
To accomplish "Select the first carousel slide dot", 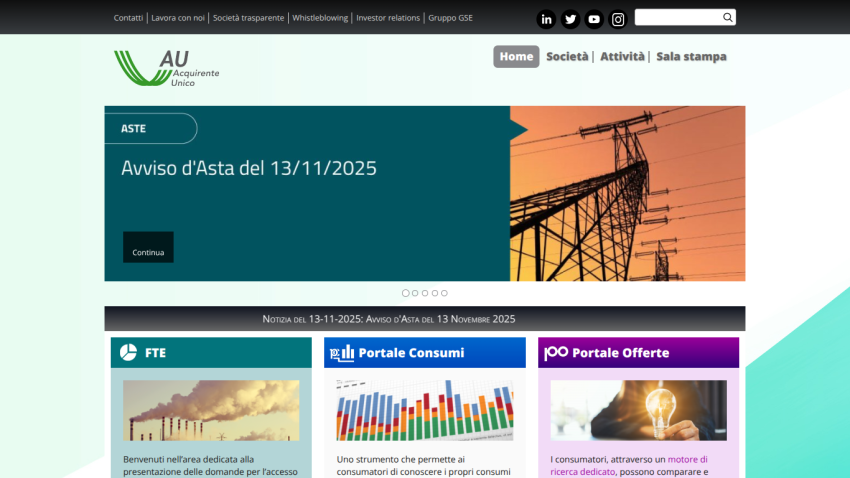I will click(x=405, y=293).
